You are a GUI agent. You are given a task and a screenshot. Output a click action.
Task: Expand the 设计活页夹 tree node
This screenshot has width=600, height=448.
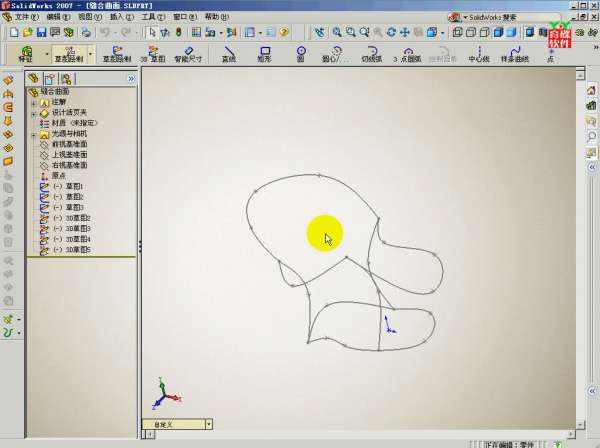[34, 114]
